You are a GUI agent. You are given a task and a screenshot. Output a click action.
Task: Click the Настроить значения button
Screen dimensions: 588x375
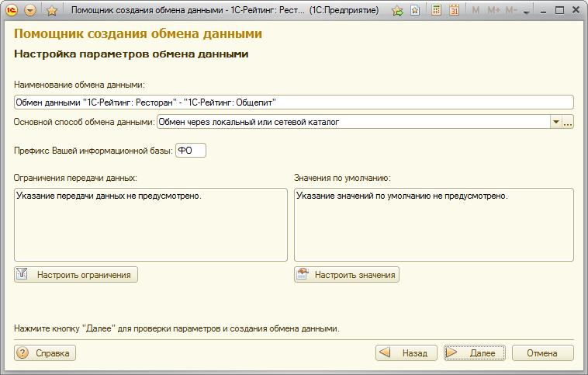(347, 274)
